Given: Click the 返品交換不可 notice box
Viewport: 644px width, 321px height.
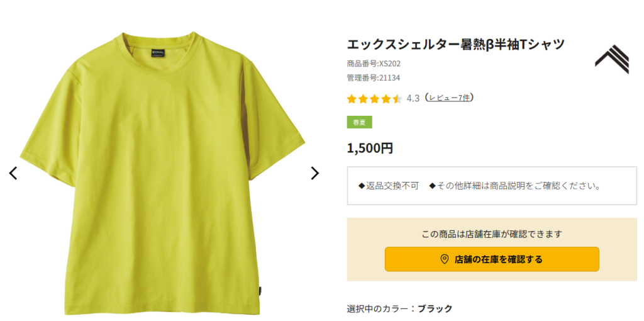Looking at the screenshot, I should click(491, 186).
